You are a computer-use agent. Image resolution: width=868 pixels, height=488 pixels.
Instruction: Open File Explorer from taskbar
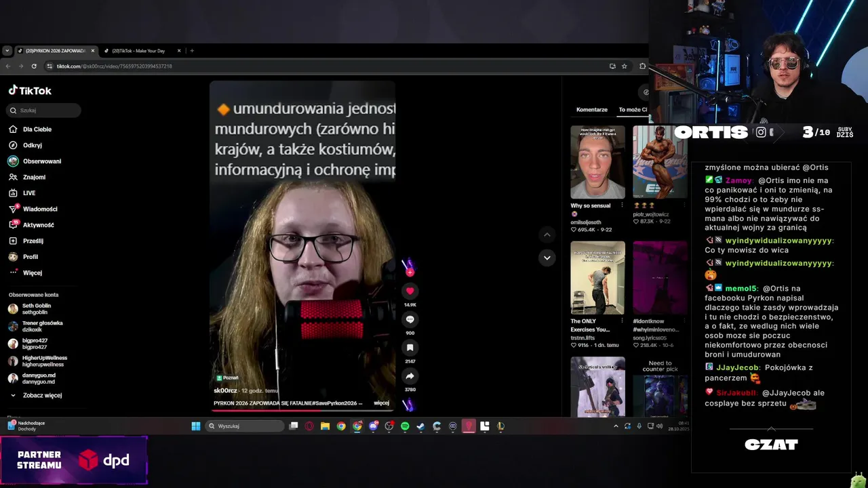pyautogui.click(x=325, y=426)
